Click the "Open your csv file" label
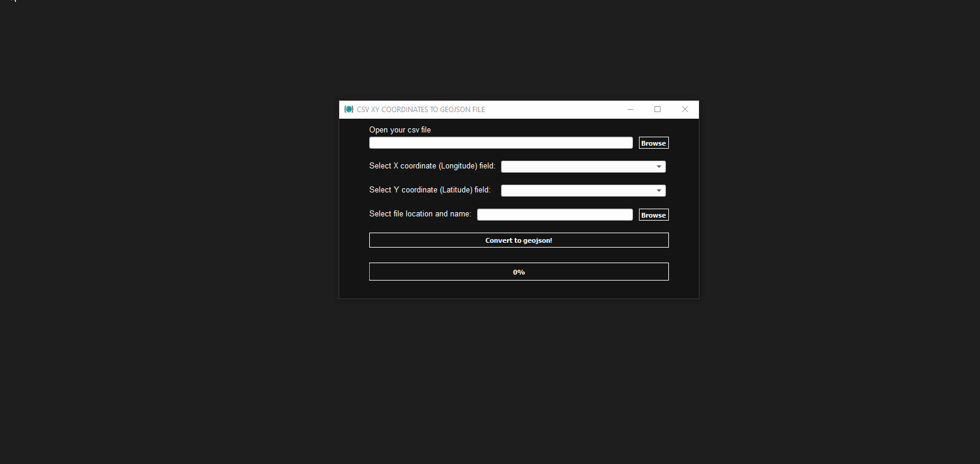 [400, 130]
